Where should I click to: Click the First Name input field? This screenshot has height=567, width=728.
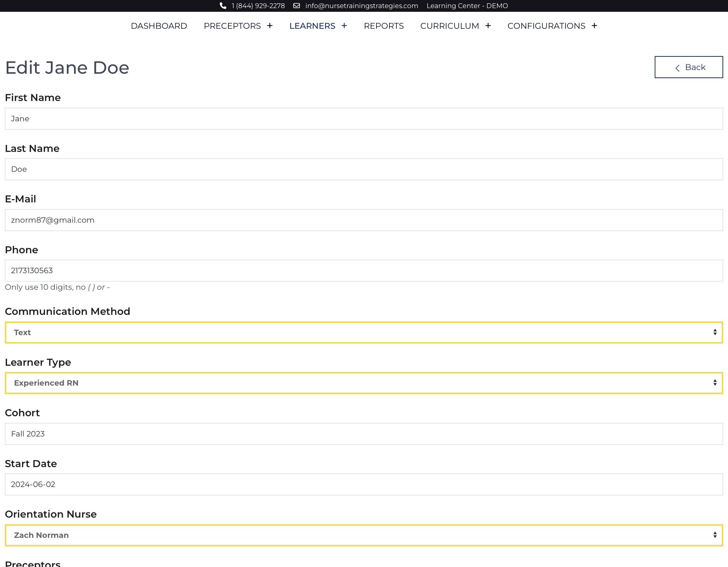[364, 118]
